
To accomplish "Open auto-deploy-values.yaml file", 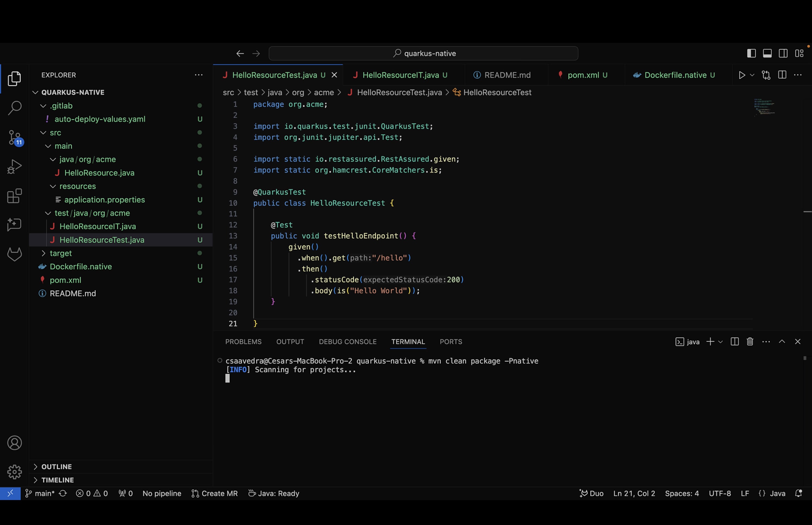I will pyautogui.click(x=121, y=119).
